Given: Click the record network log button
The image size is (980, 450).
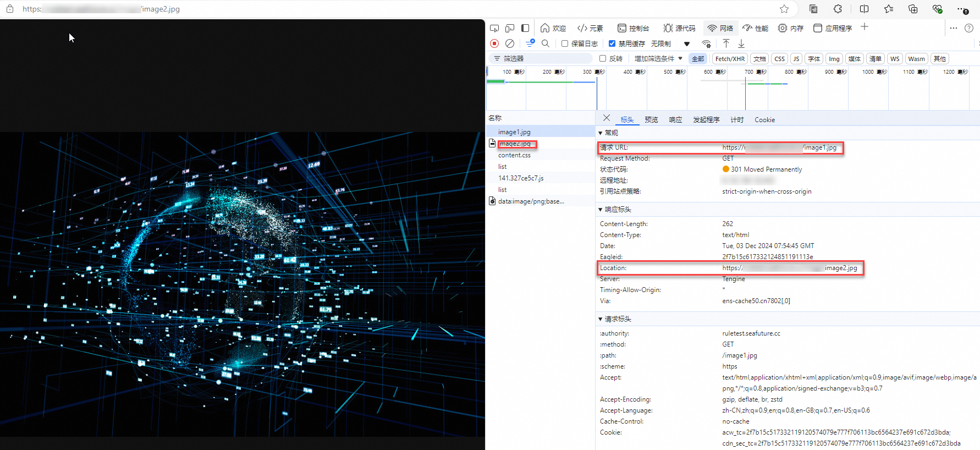Looking at the screenshot, I should click(x=494, y=43).
